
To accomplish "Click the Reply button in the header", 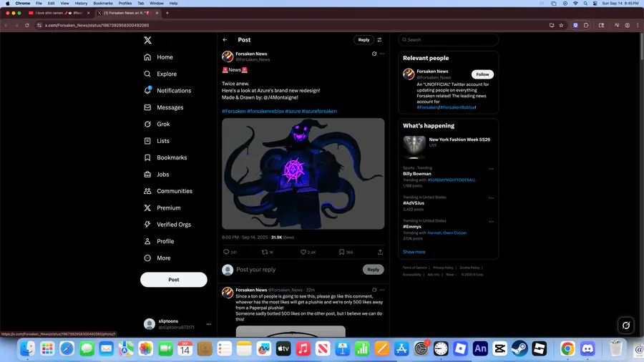I will tap(364, 40).
